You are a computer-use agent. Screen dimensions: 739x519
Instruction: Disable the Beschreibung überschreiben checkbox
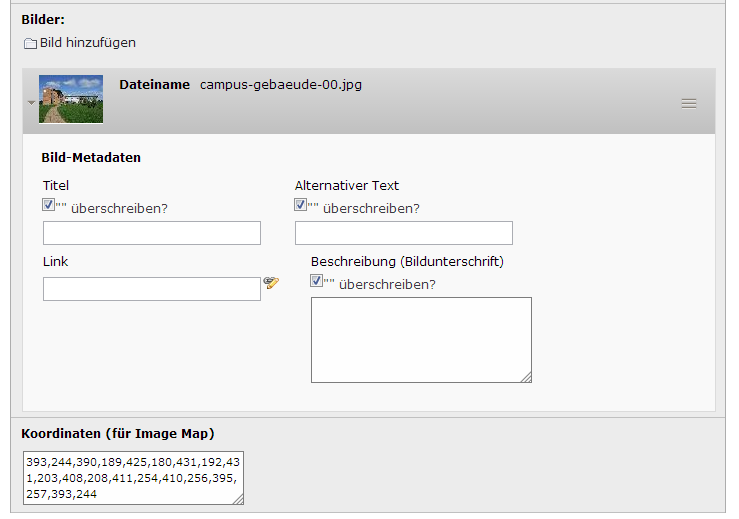[x=316, y=281]
